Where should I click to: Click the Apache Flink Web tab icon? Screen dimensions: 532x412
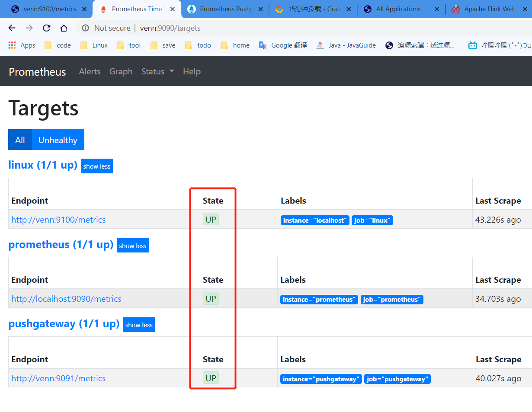click(456, 9)
